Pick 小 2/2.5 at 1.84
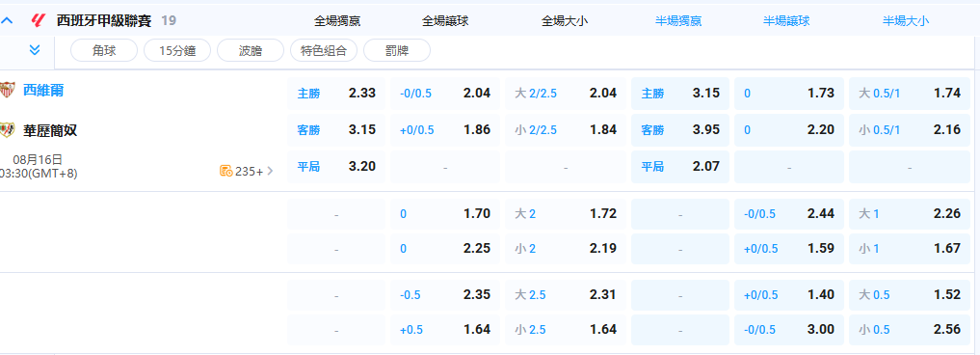The image size is (980, 355). click(566, 130)
